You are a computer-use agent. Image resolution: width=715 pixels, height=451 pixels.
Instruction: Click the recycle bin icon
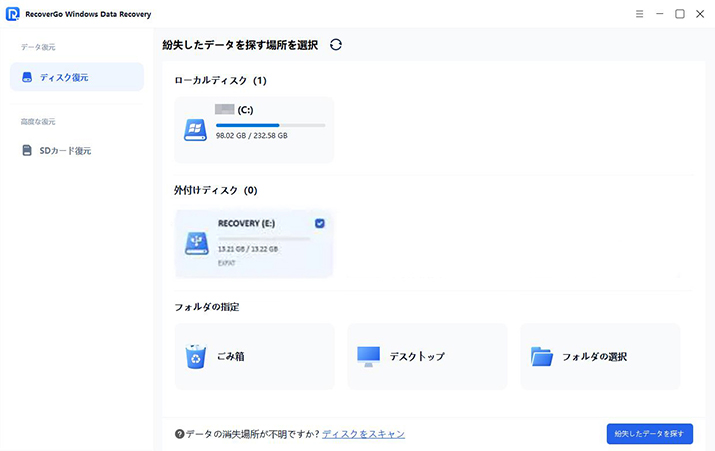click(x=196, y=357)
